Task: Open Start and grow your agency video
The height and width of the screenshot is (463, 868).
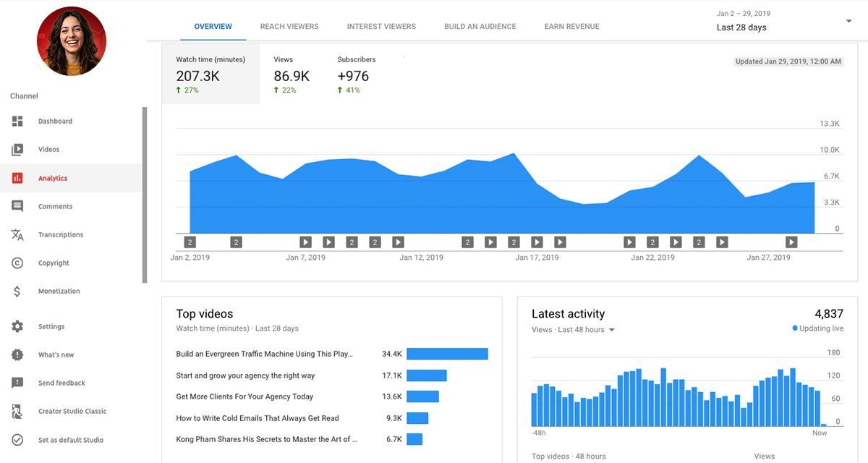Action: [x=245, y=375]
